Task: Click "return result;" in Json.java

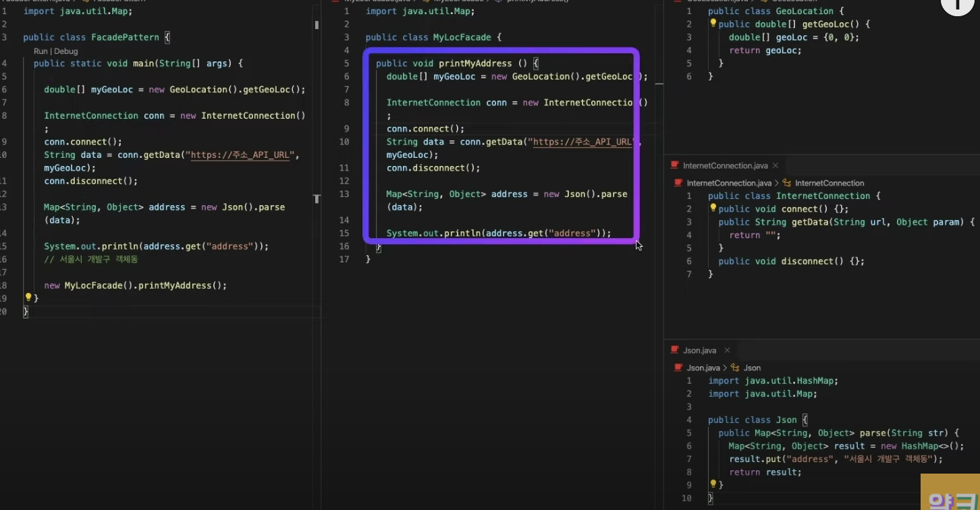Action: click(765, 472)
